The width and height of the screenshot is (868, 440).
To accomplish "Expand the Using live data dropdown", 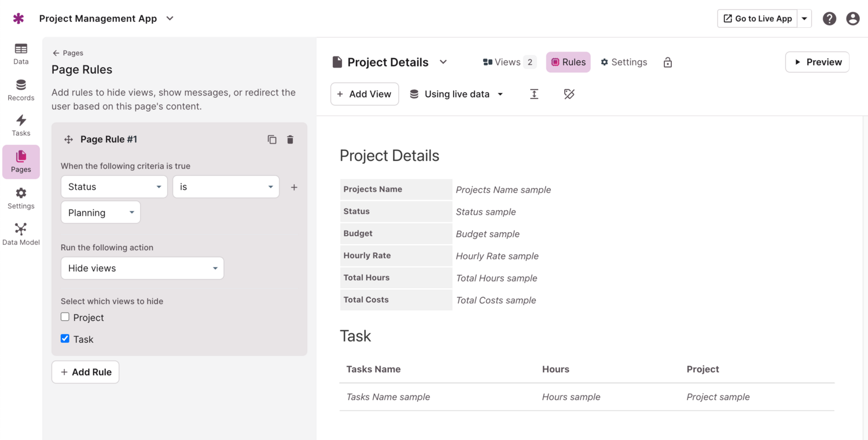I will pos(457,94).
